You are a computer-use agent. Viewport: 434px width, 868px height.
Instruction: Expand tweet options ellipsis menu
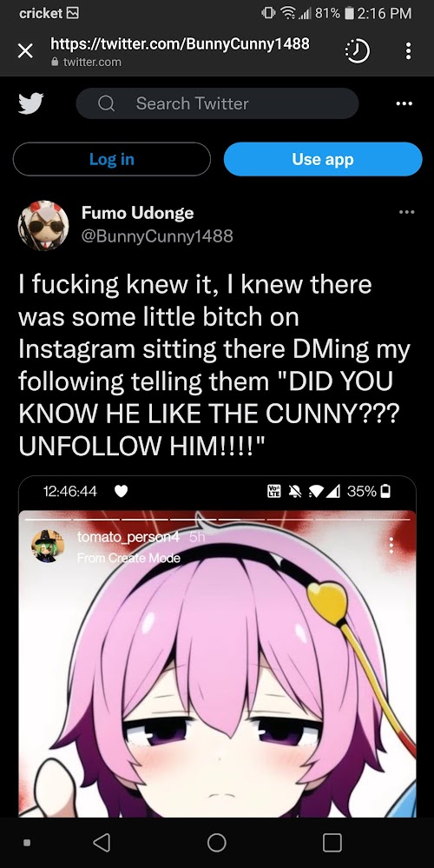[406, 212]
